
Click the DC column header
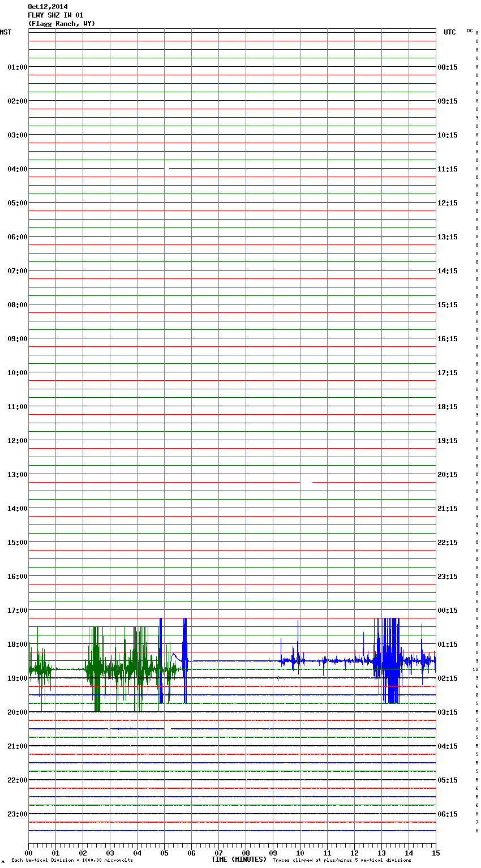click(470, 31)
